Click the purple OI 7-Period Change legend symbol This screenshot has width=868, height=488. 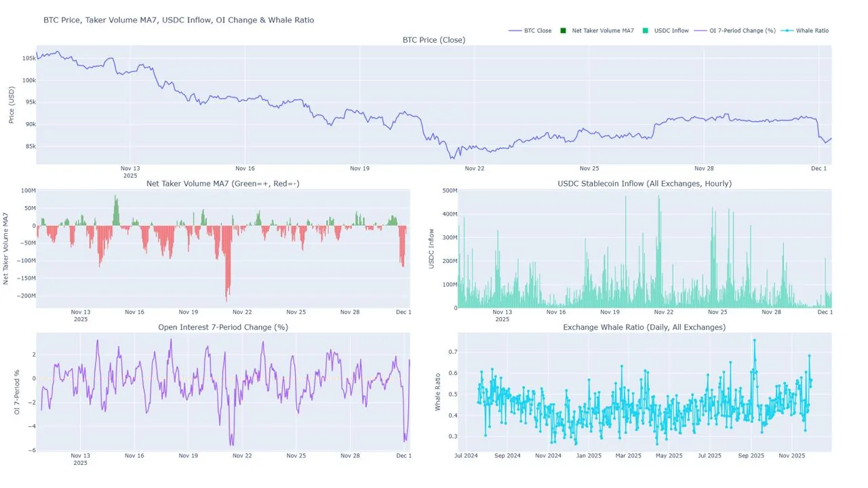699,30
